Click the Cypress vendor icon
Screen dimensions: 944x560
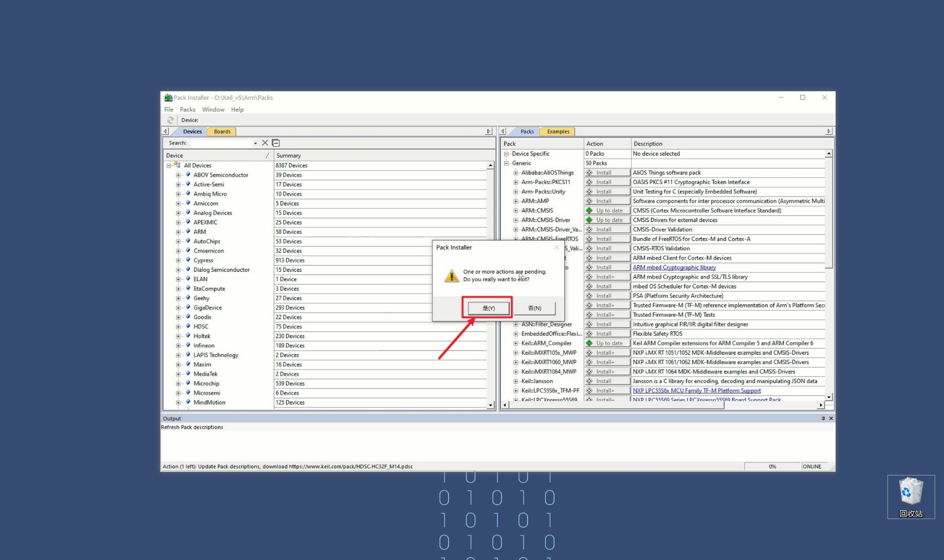(188, 260)
